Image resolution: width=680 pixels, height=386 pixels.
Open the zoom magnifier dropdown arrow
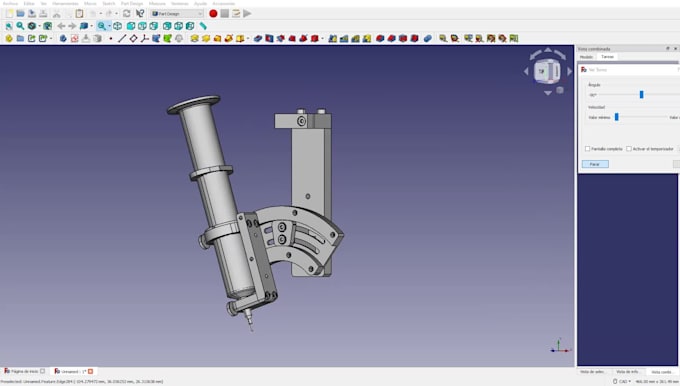[109, 26]
